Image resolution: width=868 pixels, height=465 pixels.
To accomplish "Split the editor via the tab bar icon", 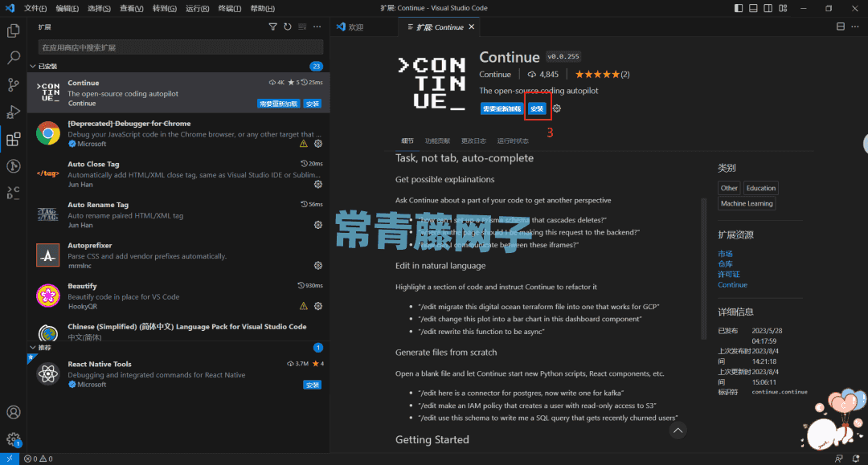I will click(841, 27).
